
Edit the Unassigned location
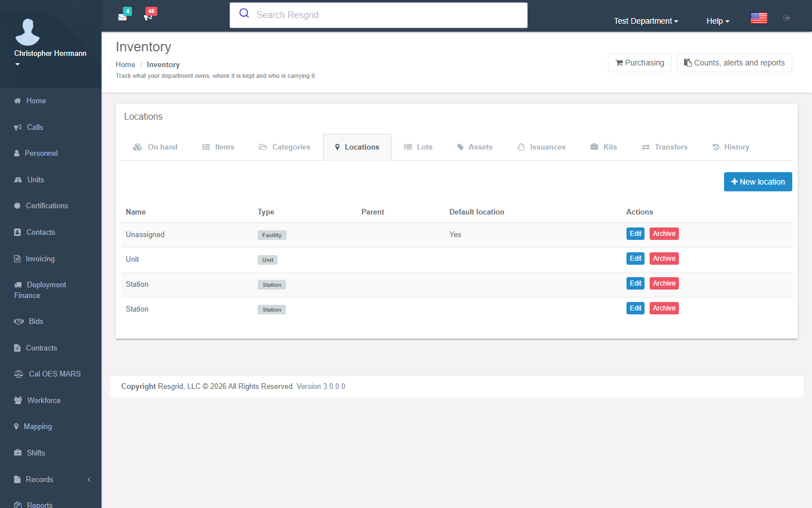tap(636, 234)
